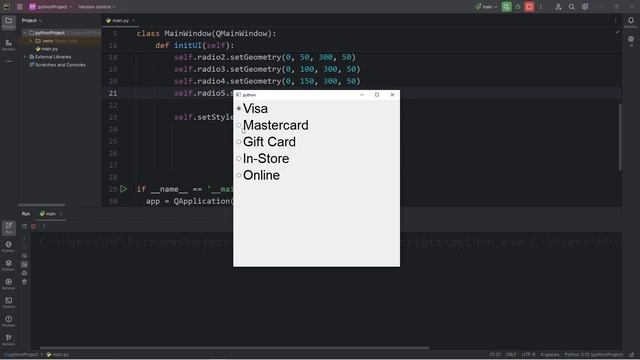Toggle scroll to end in Run console
Viewport: 640px width, 360px height.
24,264
